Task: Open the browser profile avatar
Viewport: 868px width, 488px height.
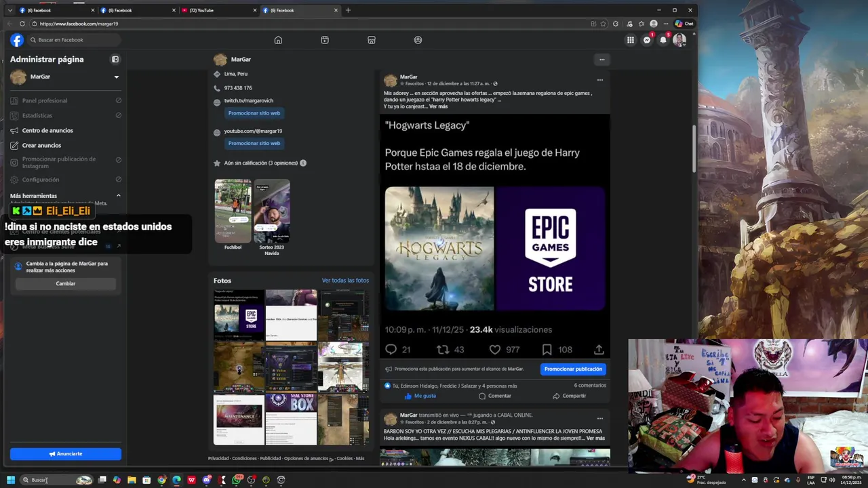Action: coord(654,24)
